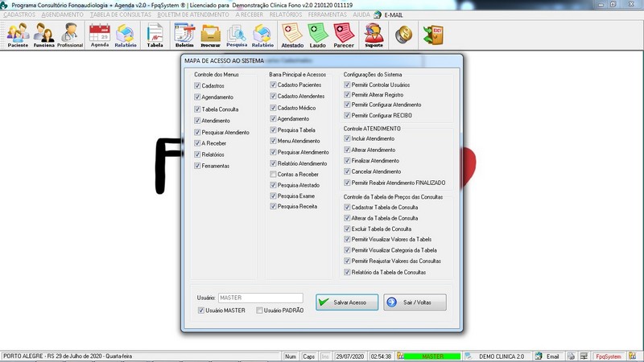Toggle the Cadastro Médico checkbox
The height and width of the screenshot is (362, 644).
(x=273, y=108)
